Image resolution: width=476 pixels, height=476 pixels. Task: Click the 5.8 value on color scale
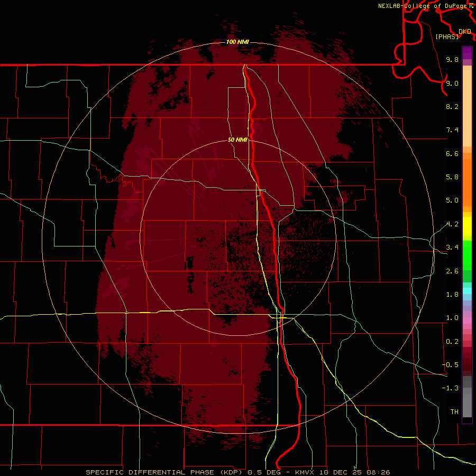pyautogui.click(x=452, y=177)
